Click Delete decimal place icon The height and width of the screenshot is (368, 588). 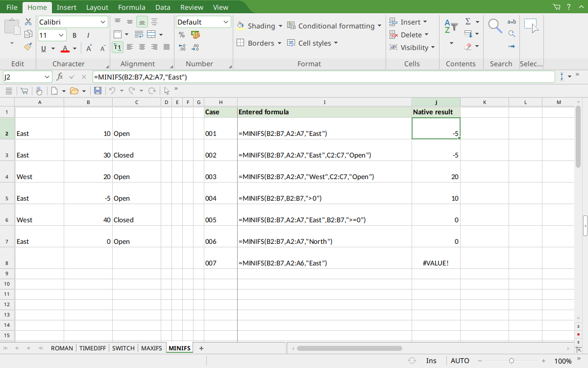(x=196, y=48)
